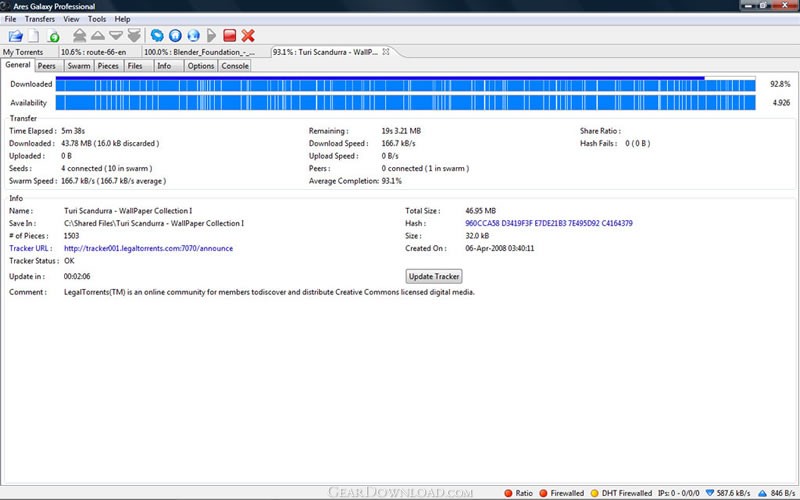Stop torrent with the red square icon

pos(230,36)
